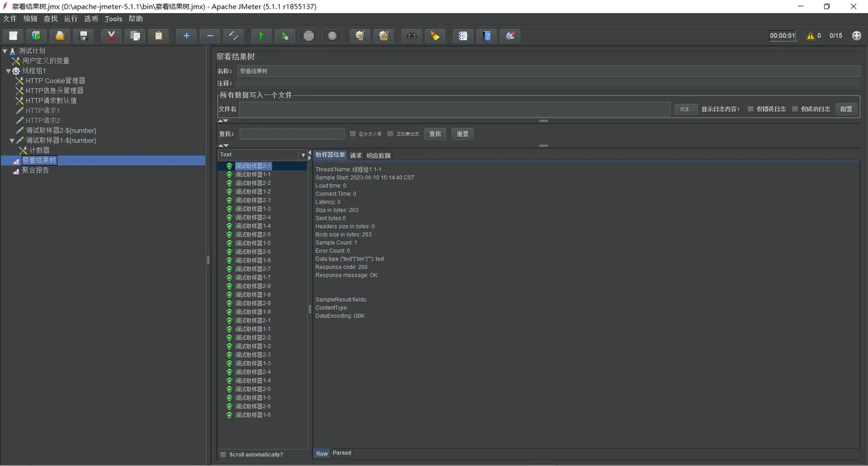The image size is (868, 466).
Task: Click the remote engines icon at top right
Action: (857, 36)
